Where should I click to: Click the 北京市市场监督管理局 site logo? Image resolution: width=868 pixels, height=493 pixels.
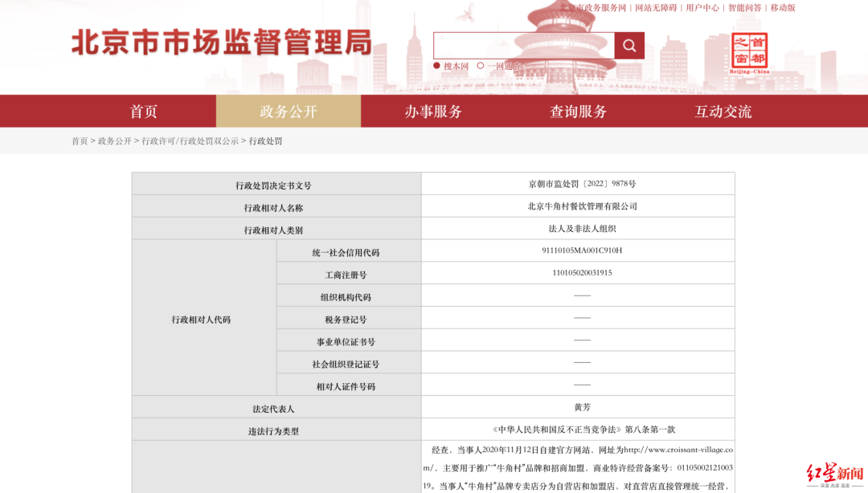(x=222, y=43)
